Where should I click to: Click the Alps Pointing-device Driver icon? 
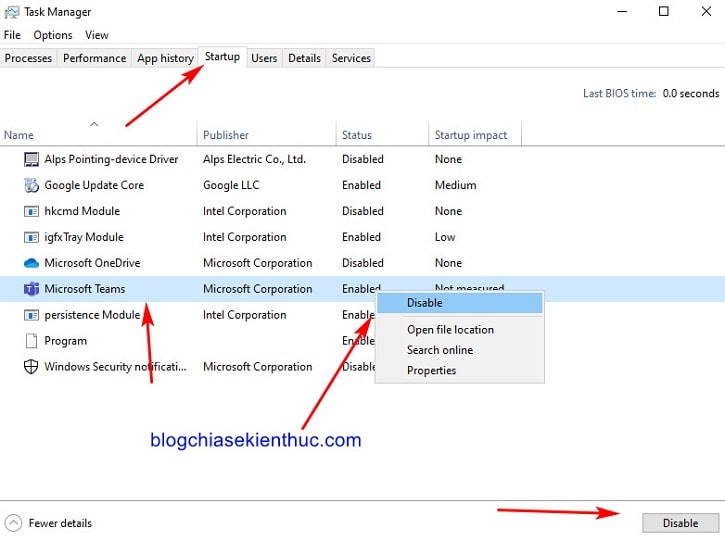pos(31,159)
